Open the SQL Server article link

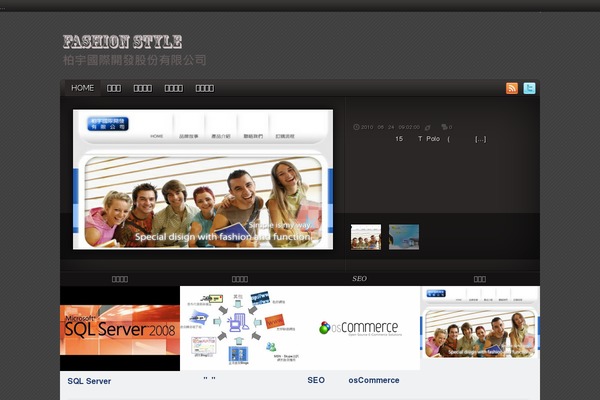tap(89, 381)
